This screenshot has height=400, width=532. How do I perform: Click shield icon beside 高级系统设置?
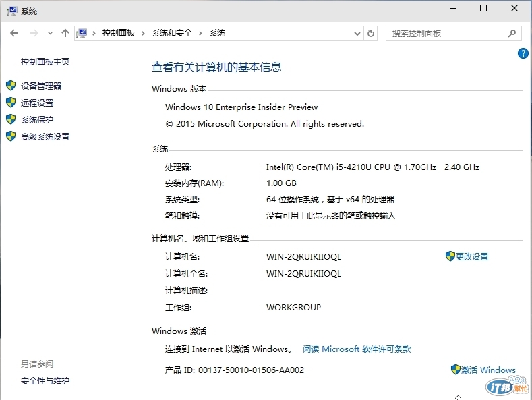click(11, 136)
